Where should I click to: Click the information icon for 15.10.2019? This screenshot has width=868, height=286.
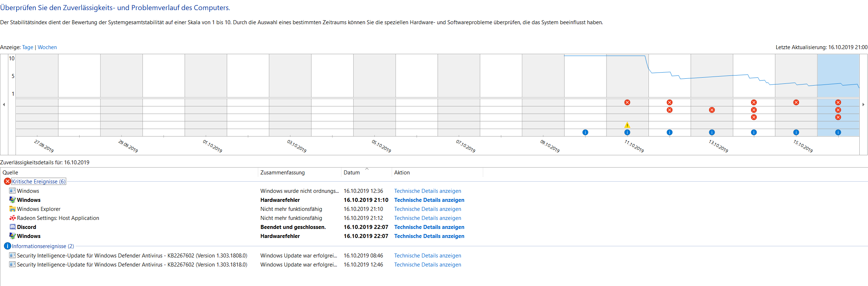click(796, 133)
